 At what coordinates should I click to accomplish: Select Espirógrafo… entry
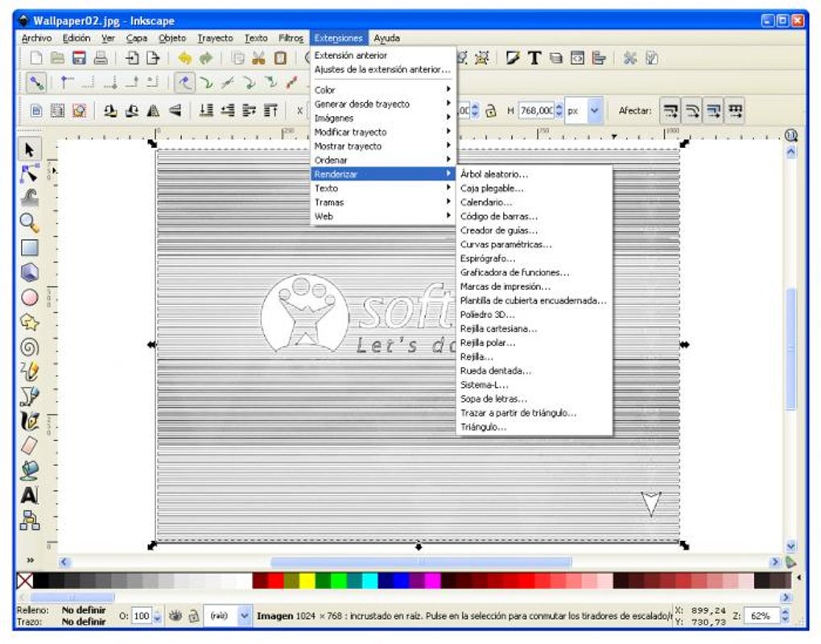click(x=534, y=258)
